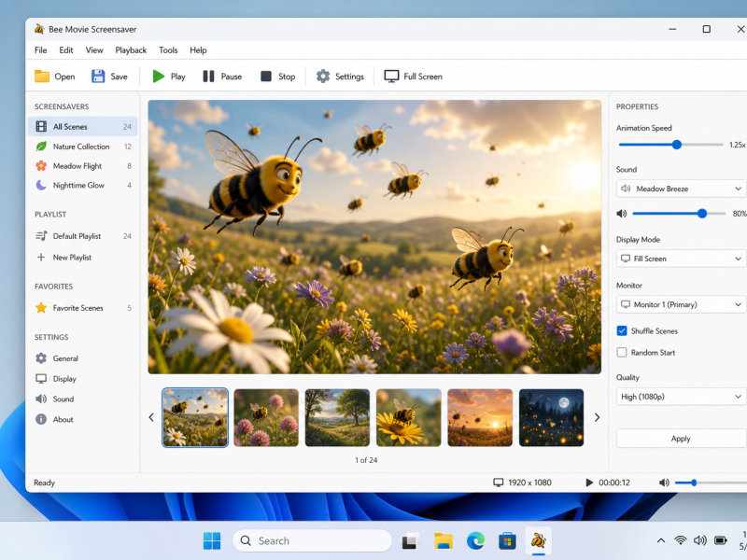The width and height of the screenshot is (747, 560).
Task: Click the '1920 x 1080' resolution text
Action: (529, 483)
